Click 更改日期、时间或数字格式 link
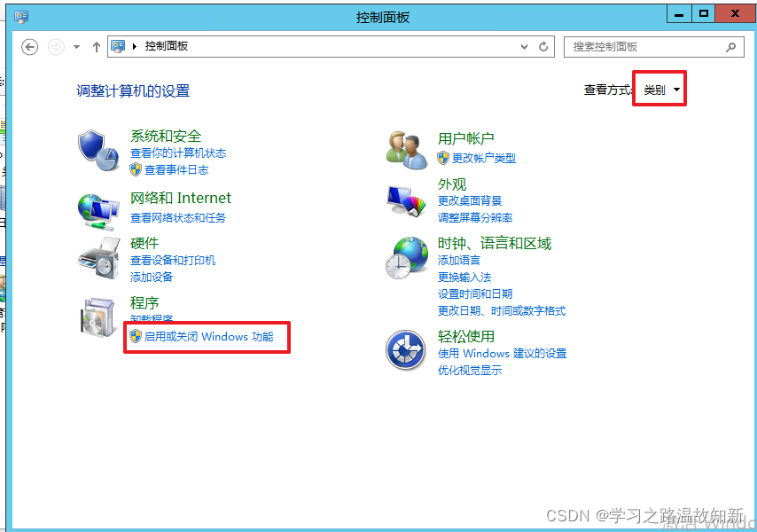Screen dimensions: 757x532 coord(502,311)
